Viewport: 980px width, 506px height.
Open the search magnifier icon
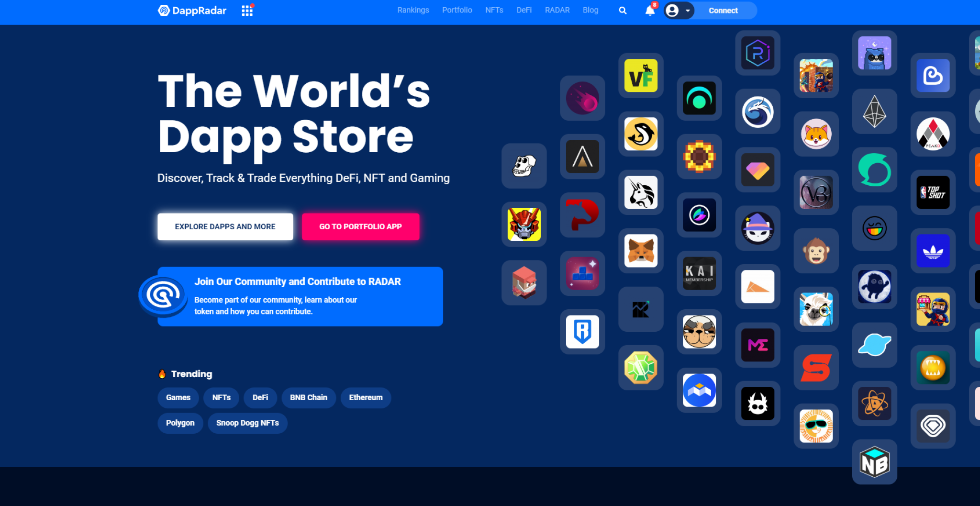click(623, 11)
